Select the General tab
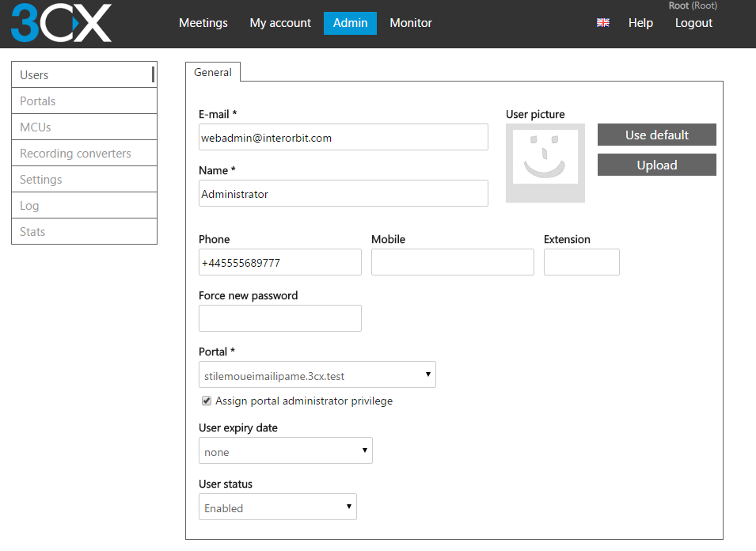The height and width of the screenshot is (551, 756). pos(213,72)
